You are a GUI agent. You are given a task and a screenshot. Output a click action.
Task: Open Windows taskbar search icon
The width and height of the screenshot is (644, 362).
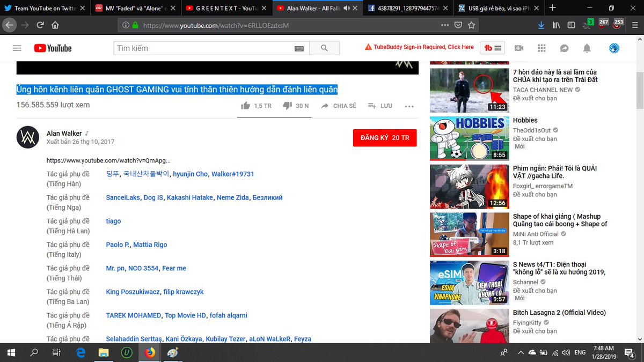(x=34, y=352)
